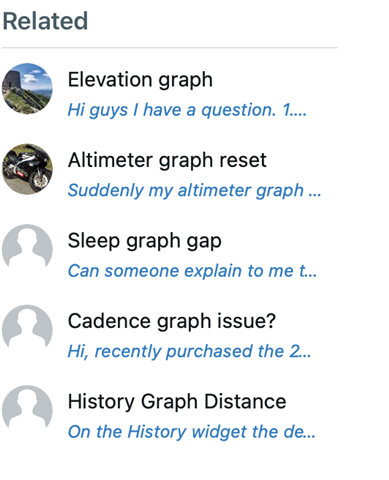
Task: Click preview 'Suddenly my altimeter graph'
Action: [x=194, y=191]
